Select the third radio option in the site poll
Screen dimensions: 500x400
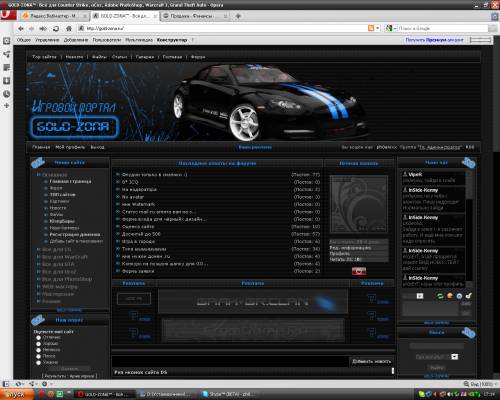38,350
